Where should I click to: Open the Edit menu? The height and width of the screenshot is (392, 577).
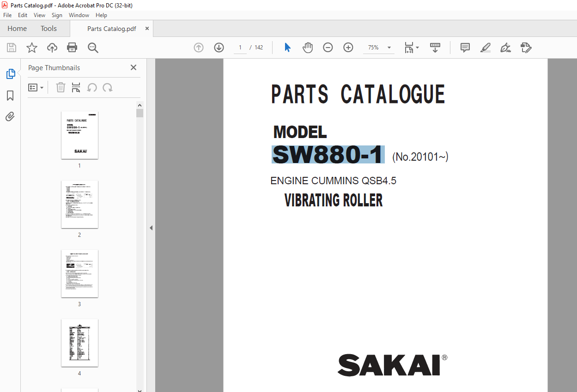tap(23, 15)
